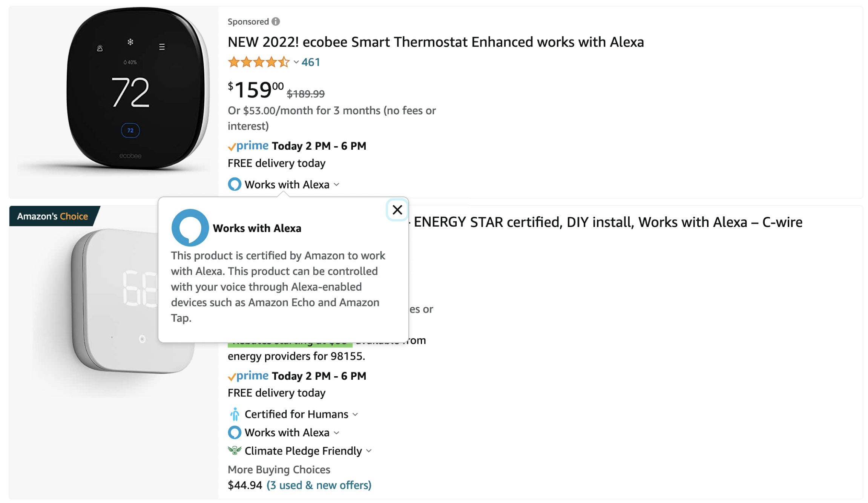Viewport: 868px width, 503px height.
Task: Close the Works with Alexa popover
Action: click(397, 210)
